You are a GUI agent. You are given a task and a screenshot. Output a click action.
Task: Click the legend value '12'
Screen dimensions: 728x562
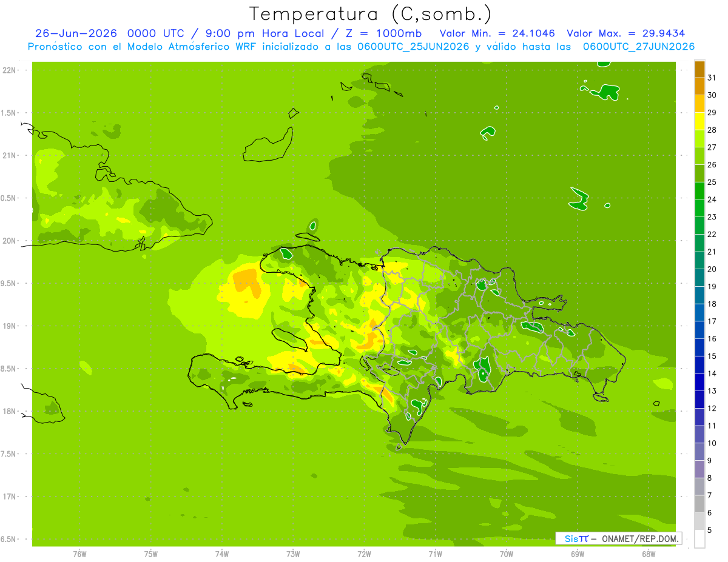tap(712, 409)
